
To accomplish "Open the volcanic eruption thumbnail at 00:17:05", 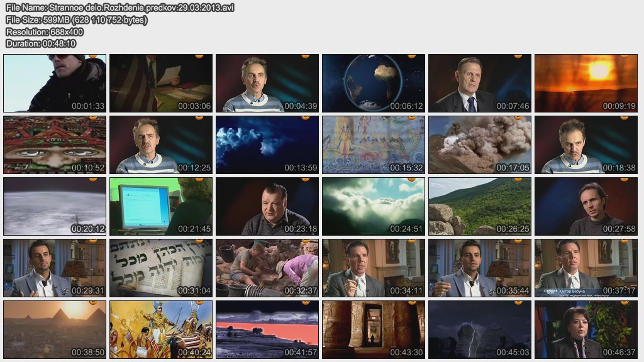I will (479, 145).
